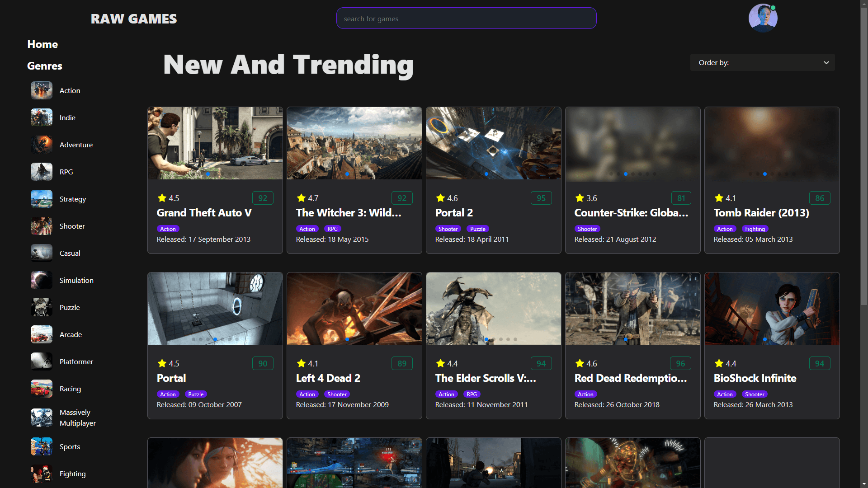Image resolution: width=868 pixels, height=488 pixels.
Task: Click the RAW GAMES logo
Action: pyautogui.click(x=133, y=19)
